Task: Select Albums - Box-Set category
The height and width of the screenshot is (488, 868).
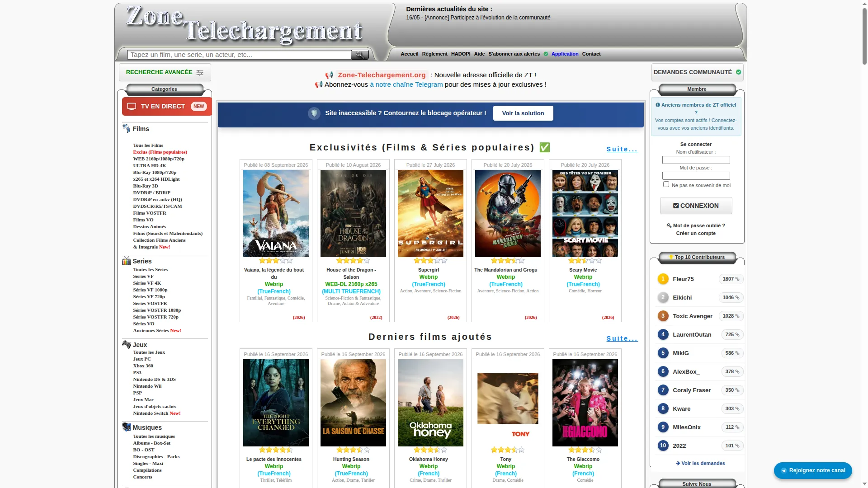Action: pyautogui.click(x=151, y=443)
